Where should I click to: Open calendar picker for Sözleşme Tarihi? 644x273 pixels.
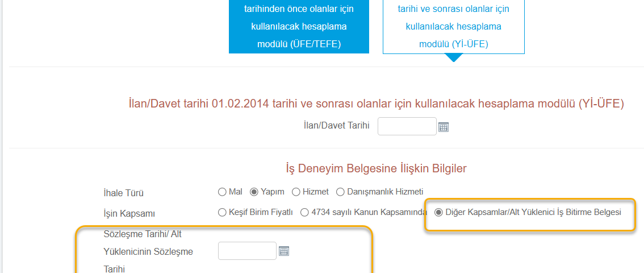[x=284, y=251]
